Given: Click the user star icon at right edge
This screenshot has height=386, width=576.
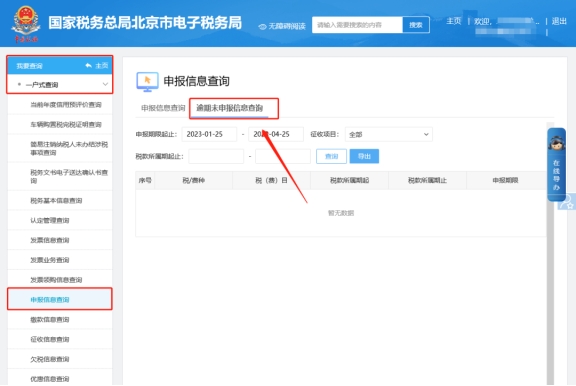Looking at the screenshot, I should coord(567,202).
